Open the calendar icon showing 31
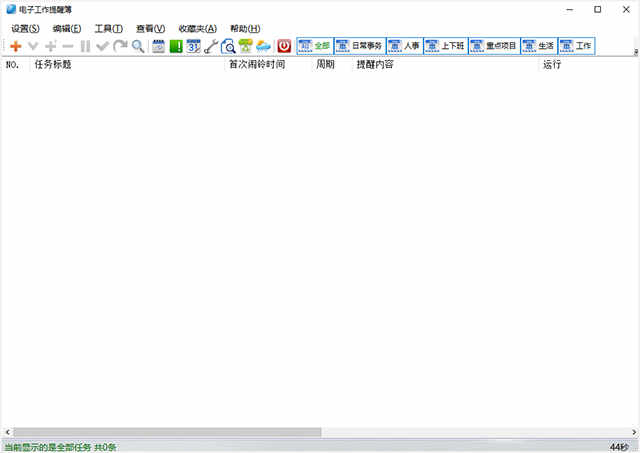 193,46
